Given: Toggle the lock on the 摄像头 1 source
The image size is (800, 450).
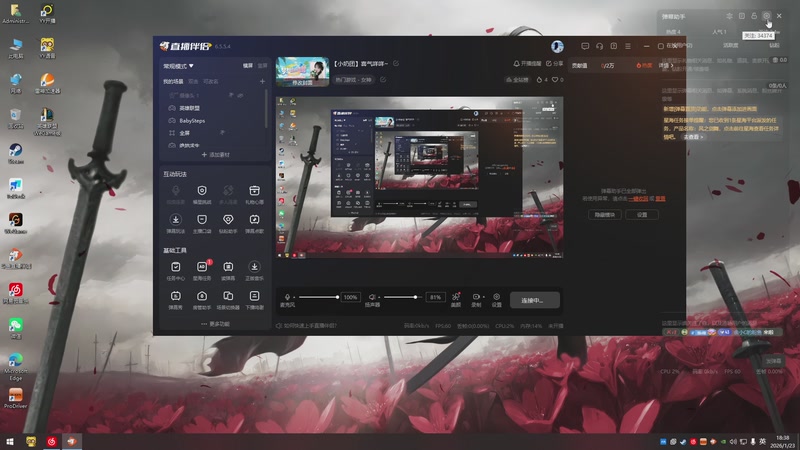Looking at the screenshot, I should click(231, 95).
